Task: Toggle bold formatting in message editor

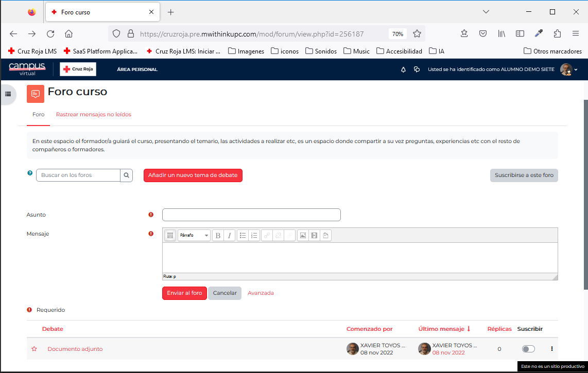Action: [x=218, y=236]
